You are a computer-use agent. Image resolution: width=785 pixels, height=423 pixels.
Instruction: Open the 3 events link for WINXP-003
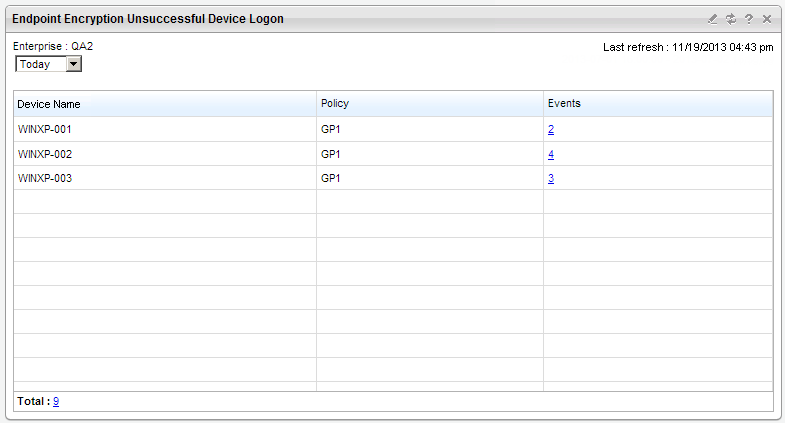[551, 178]
